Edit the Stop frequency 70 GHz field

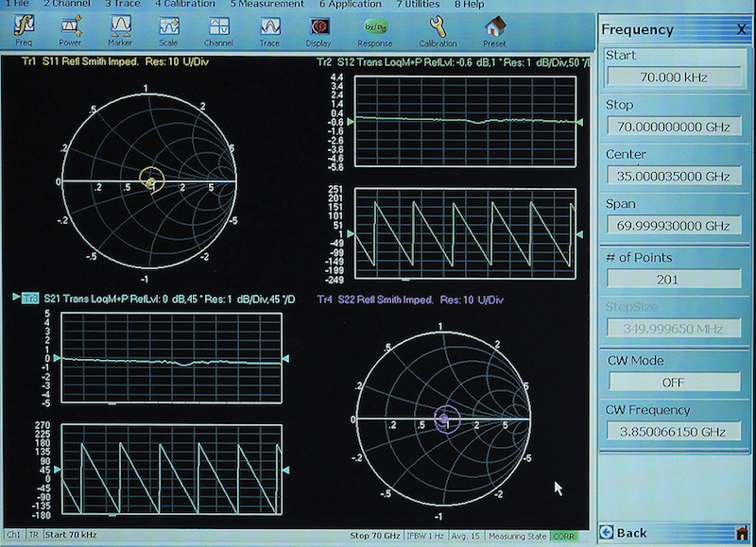tap(674, 127)
